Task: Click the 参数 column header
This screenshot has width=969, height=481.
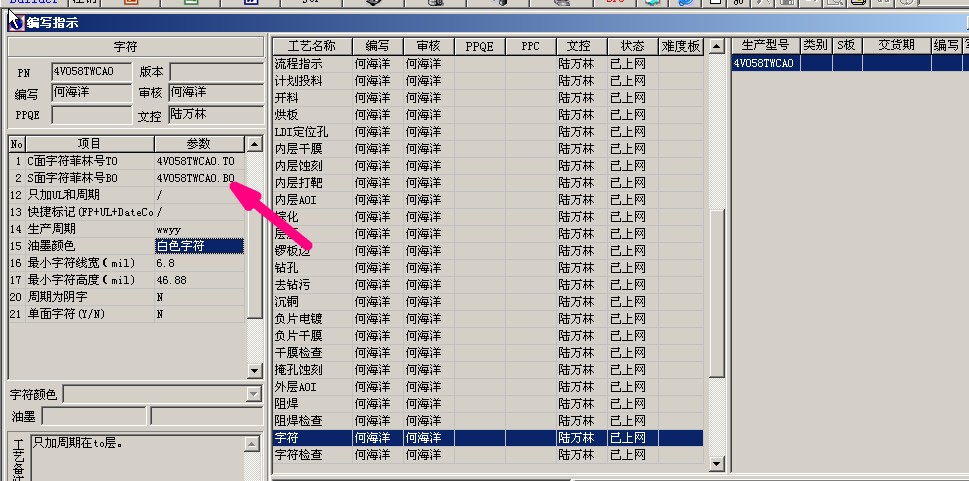Action: point(199,144)
